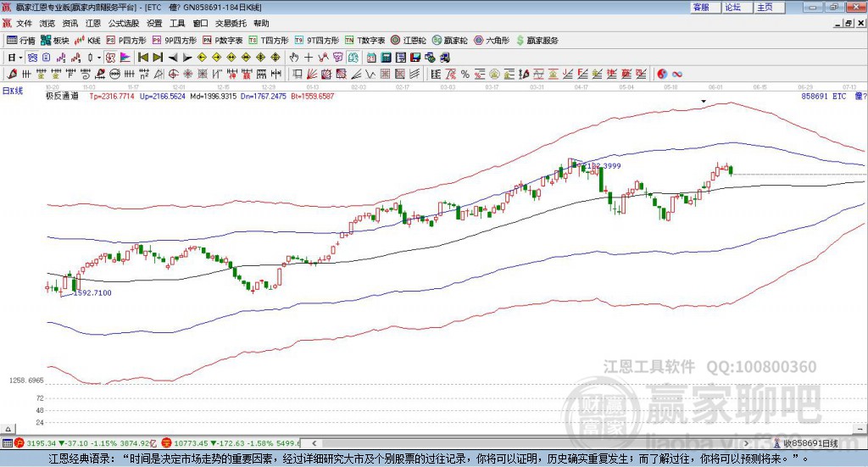Image resolution: width=868 pixels, height=467 pixels.
Task: Open the T四方形 time square
Action: point(269,41)
